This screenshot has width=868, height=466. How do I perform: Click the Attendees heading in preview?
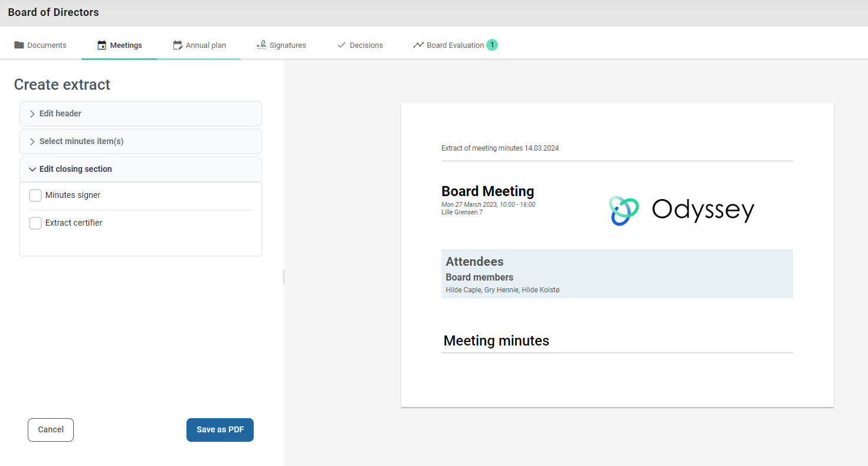(474, 262)
